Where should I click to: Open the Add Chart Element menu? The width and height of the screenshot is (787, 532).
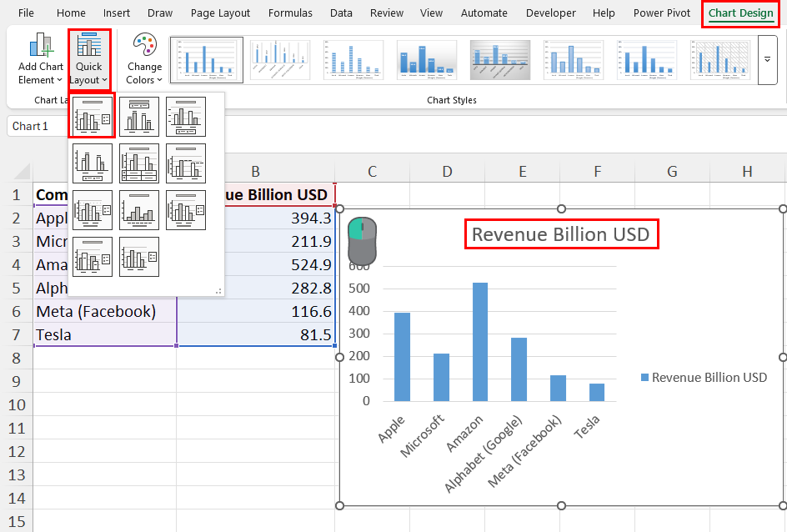coord(40,59)
